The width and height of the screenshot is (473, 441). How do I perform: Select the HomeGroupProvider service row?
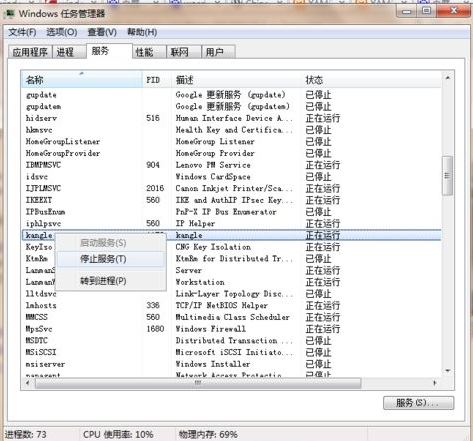coord(232,153)
